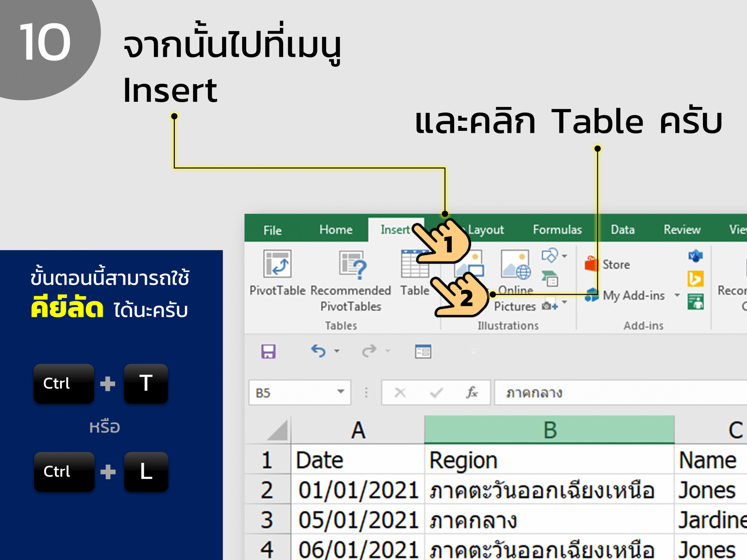The width and height of the screenshot is (747, 560).
Task: Open the Shapes dropdown arrow
Action: coord(564,256)
